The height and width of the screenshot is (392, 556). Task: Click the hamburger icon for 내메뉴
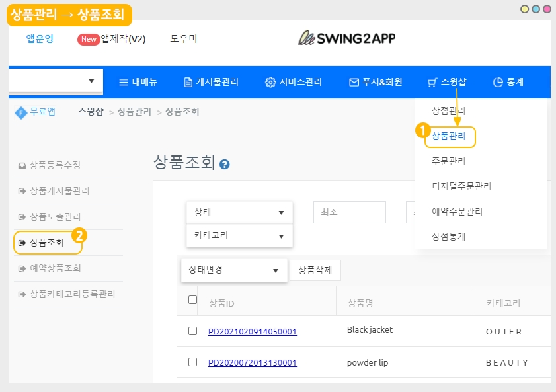[x=123, y=83]
